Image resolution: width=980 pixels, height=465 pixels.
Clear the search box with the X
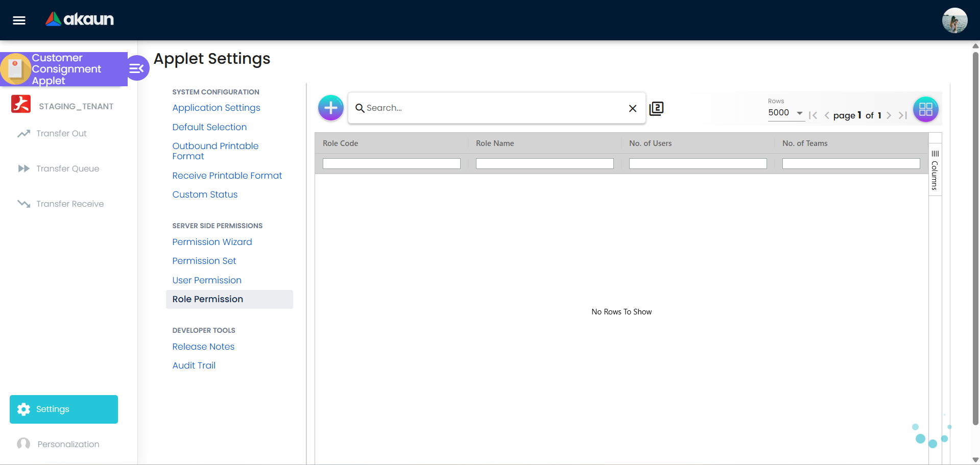632,108
